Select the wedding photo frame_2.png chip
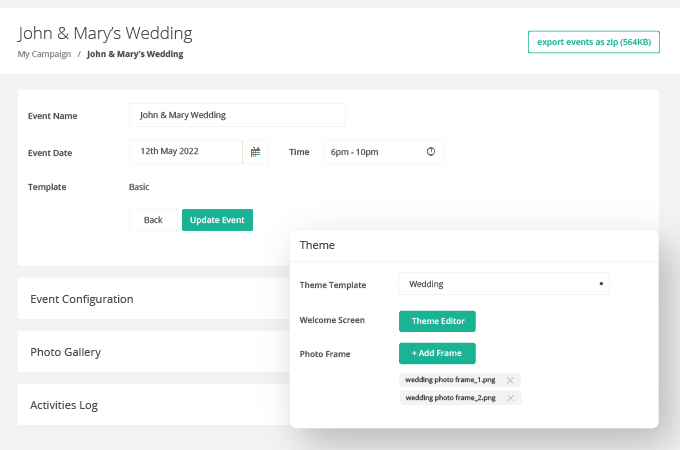Viewport: 680px width, 450px height. coord(460,398)
